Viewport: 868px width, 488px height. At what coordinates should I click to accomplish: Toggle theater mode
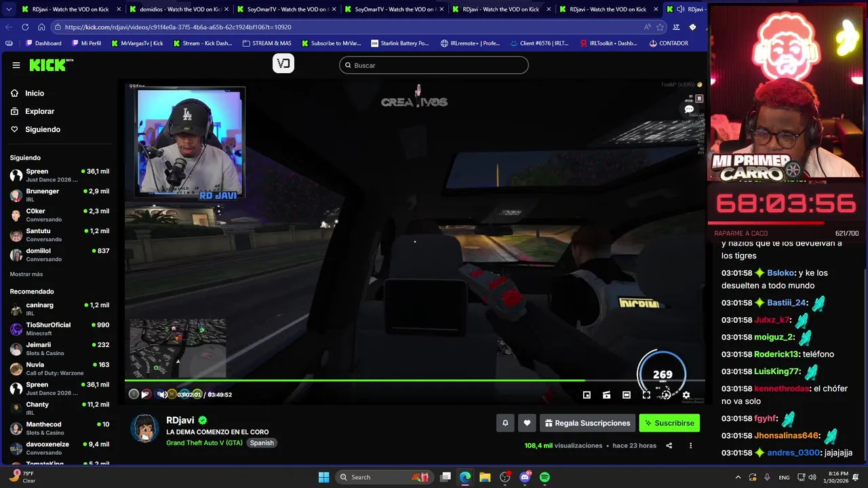tap(627, 395)
